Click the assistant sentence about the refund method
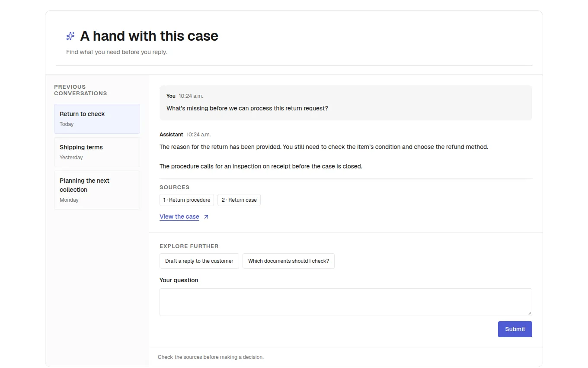 [x=385, y=147]
